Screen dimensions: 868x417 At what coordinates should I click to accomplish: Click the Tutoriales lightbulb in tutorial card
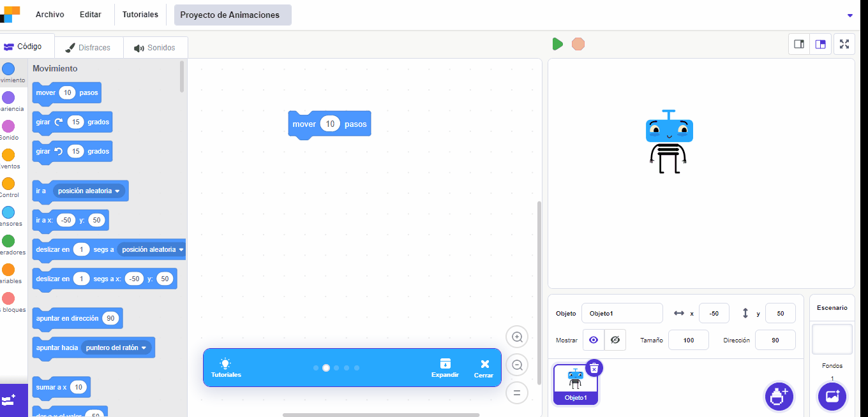(x=226, y=368)
